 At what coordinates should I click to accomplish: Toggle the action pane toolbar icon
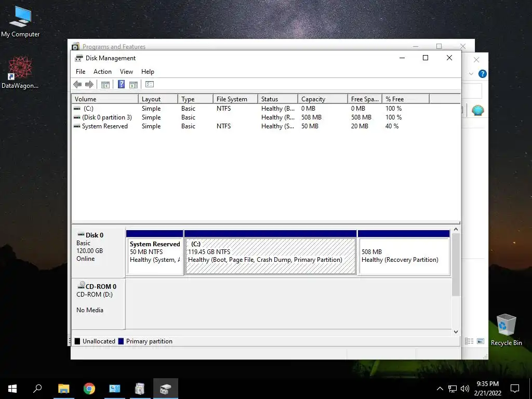(x=134, y=85)
